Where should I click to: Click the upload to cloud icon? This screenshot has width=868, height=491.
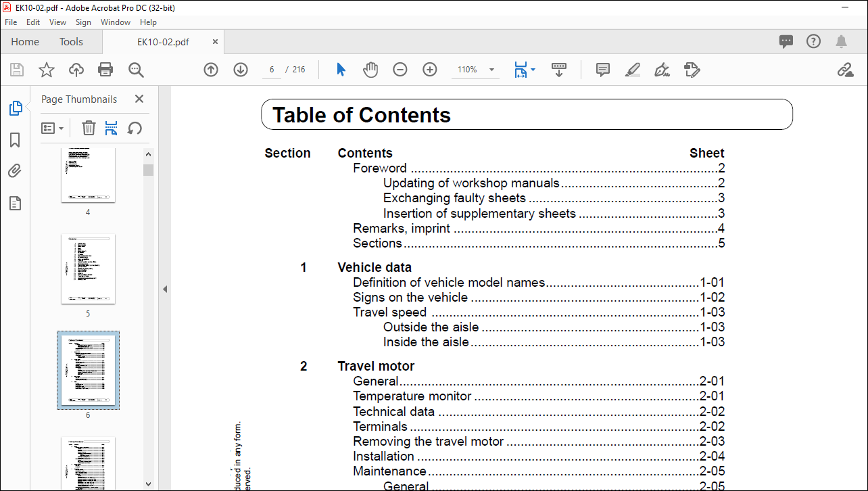point(76,70)
